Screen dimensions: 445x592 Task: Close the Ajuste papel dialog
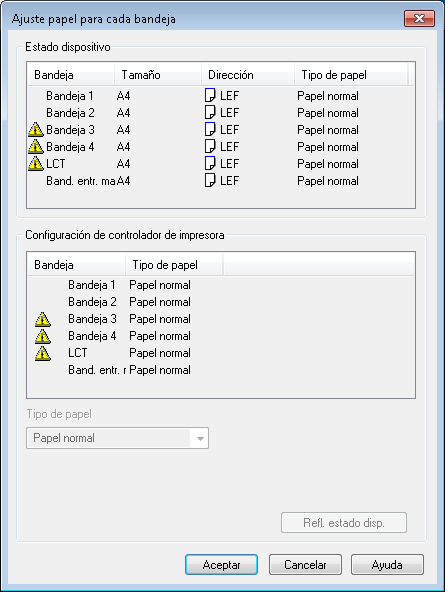pyautogui.click(x=419, y=18)
